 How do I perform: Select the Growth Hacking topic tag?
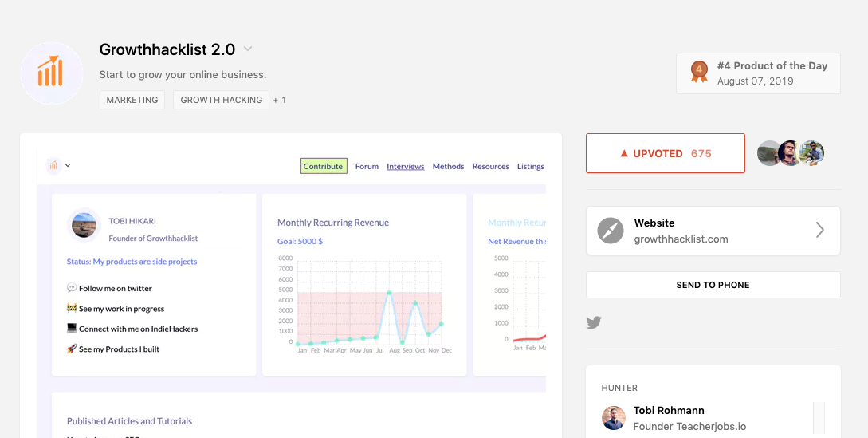tap(221, 100)
